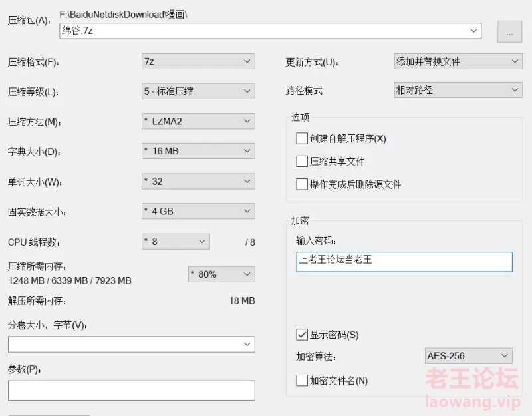
Task: Expand the 分卷大小 volume size dropdown
Action: pos(131,344)
